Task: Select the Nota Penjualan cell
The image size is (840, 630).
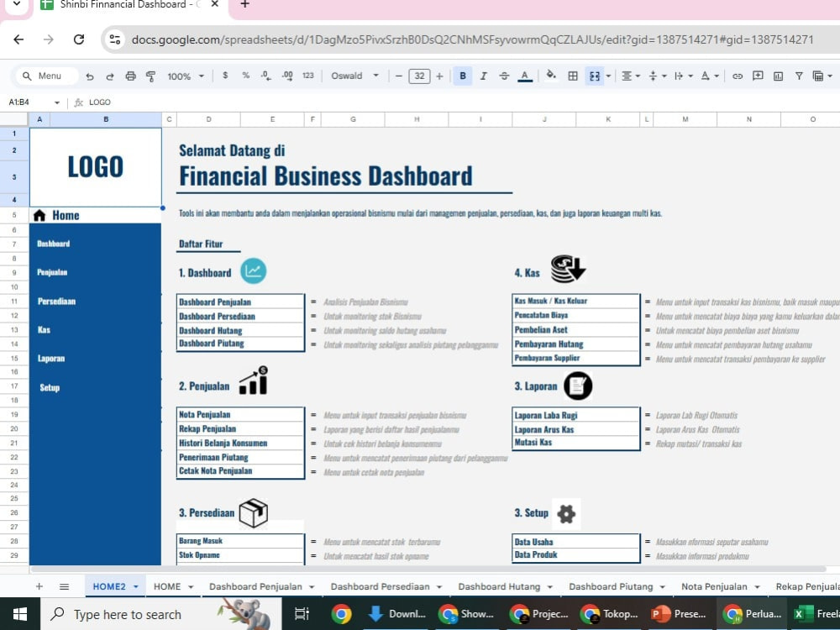Action: (x=240, y=414)
